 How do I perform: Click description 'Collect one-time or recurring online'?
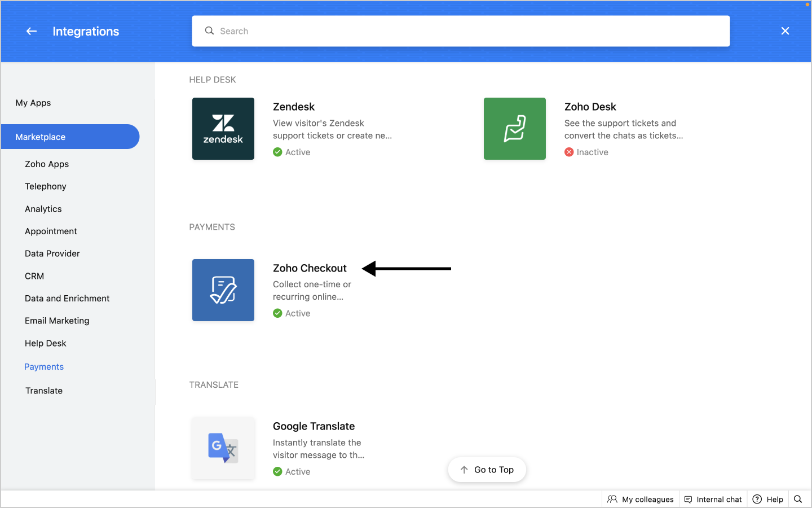tap(312, 291)
